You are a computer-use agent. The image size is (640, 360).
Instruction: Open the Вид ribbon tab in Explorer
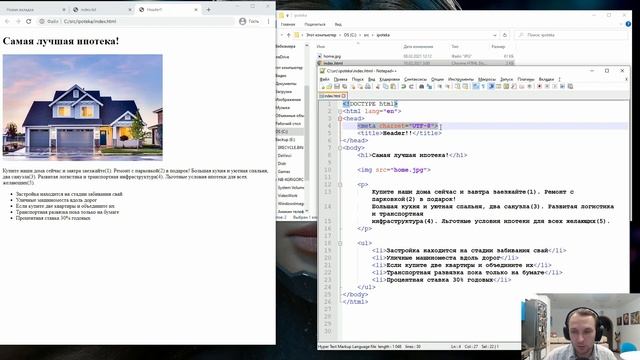click(x=338, y=24)
